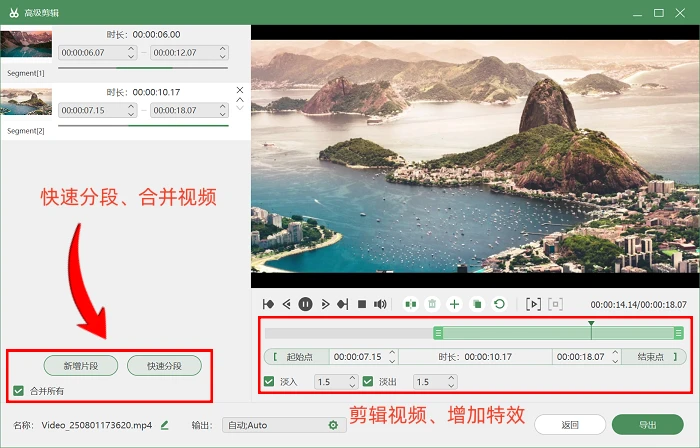Increase Segment[1] start time 00:00:06.07
The width and height of the screenshot is (700, 448).
131,49
